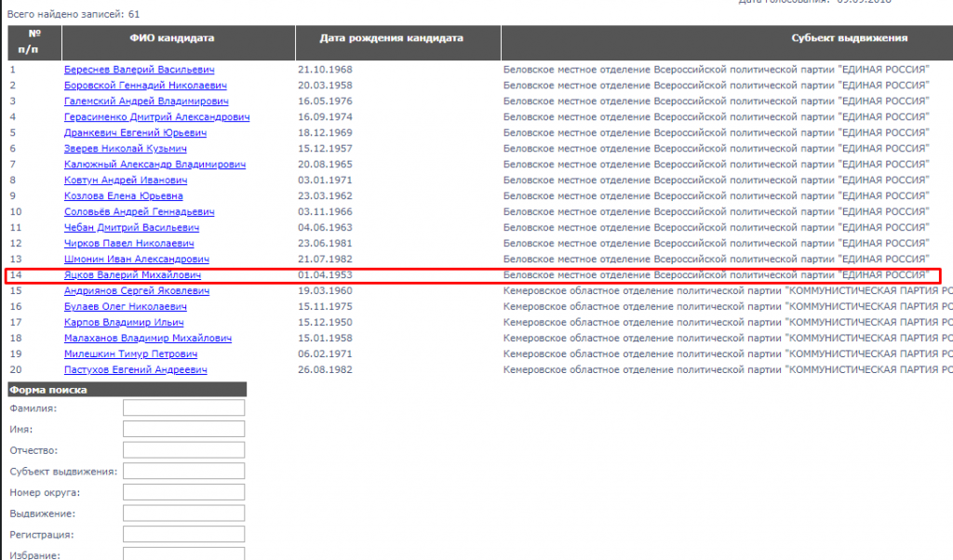
Task: Select birth date 15.12.1957
Action: coord(325,149)
